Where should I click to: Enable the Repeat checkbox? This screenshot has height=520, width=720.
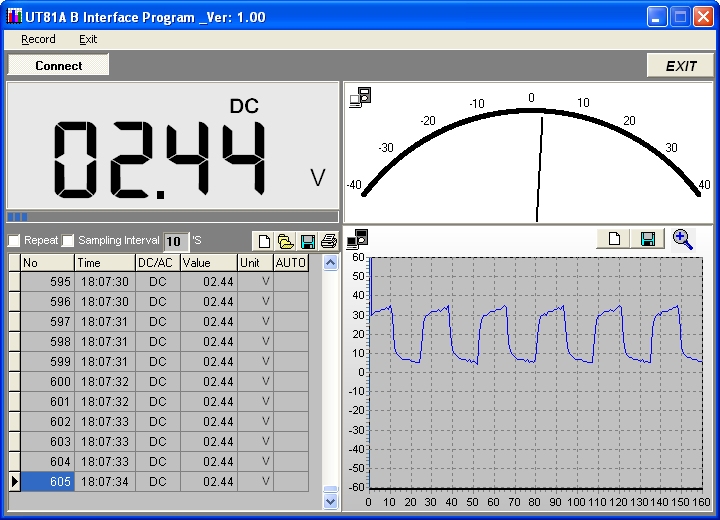point(15,241)
